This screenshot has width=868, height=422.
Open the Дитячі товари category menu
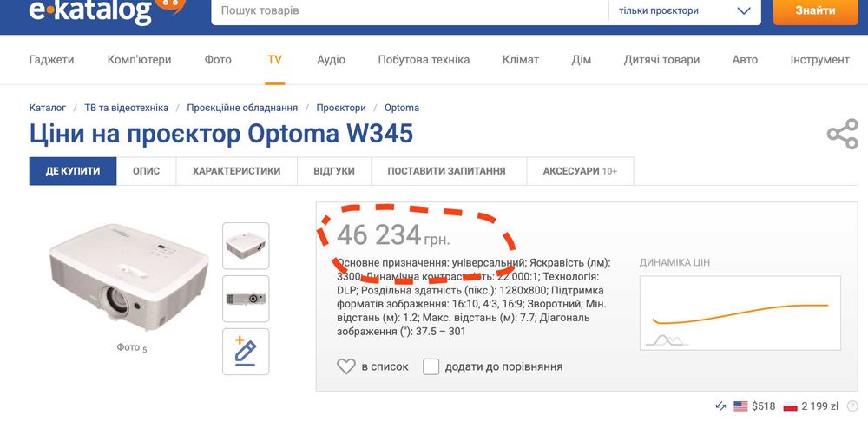coord(661,60)
